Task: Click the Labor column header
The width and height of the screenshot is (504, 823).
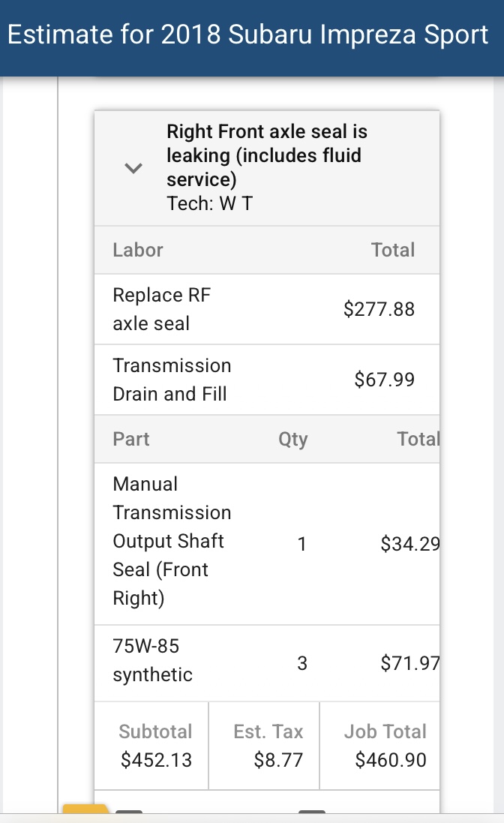Action: click(138, 250)
